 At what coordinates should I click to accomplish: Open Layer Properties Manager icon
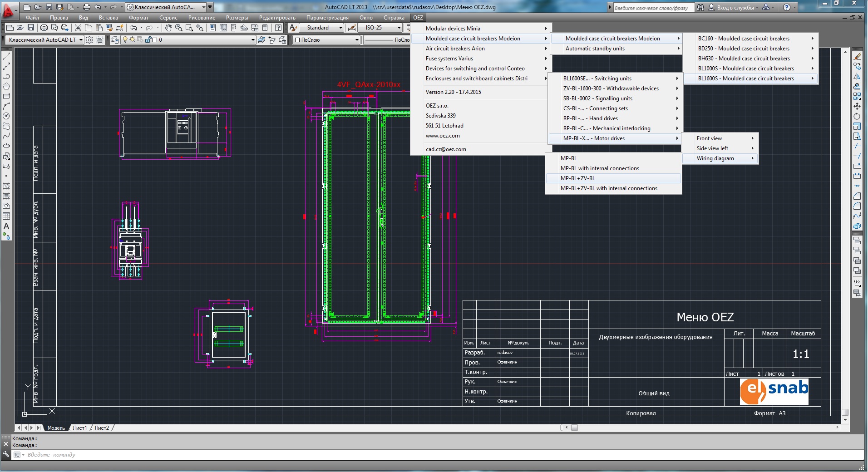pos(115,40)
